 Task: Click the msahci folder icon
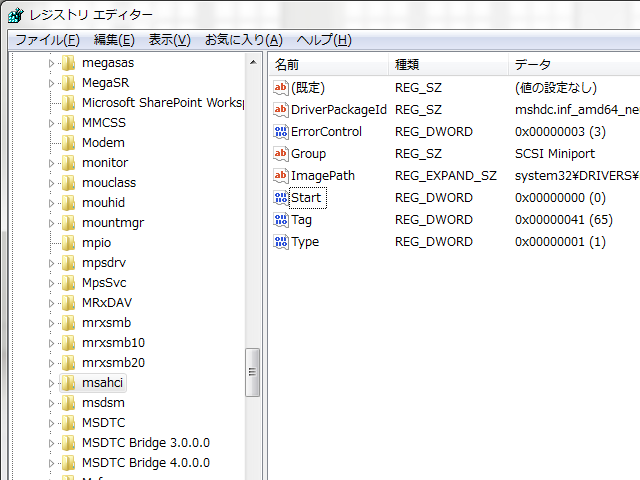[x=68, y=383]
